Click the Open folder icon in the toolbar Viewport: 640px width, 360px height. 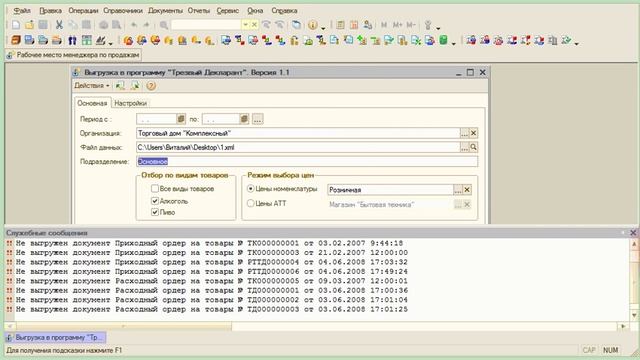[x=29, y=25]
